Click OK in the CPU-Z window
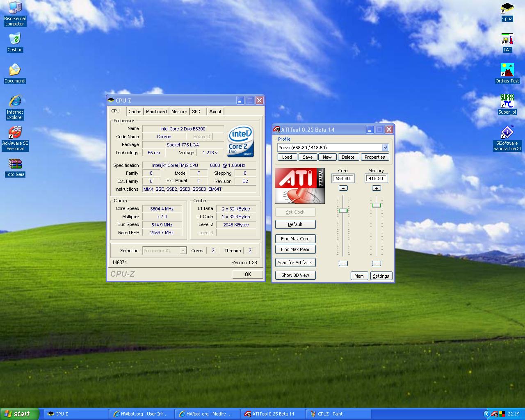The height and width of the screenshot is (420, 525). coord(248,274)
